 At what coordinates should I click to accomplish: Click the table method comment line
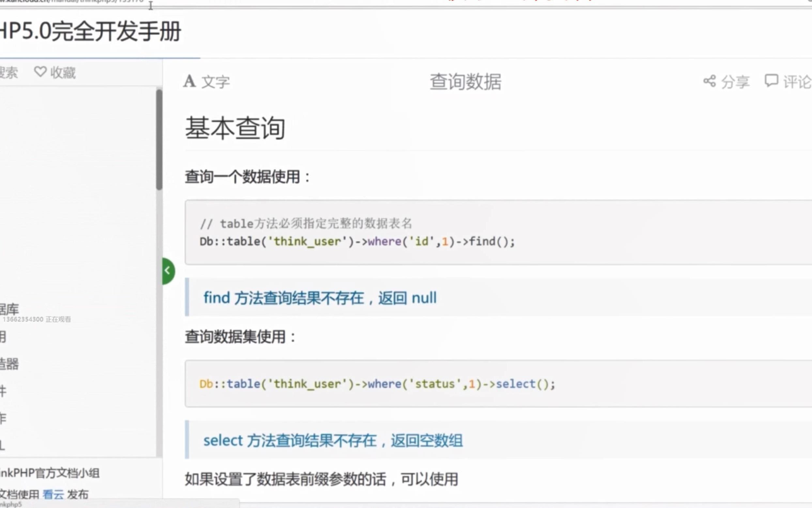[x=306, y=223]
